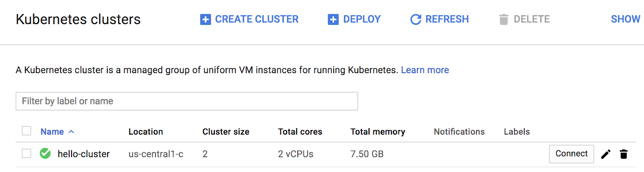The height and width of the screenshot is (172, 644).
Task: Click the pencil edit icon for hello-cluster
Action: click(x=606, y=154)
